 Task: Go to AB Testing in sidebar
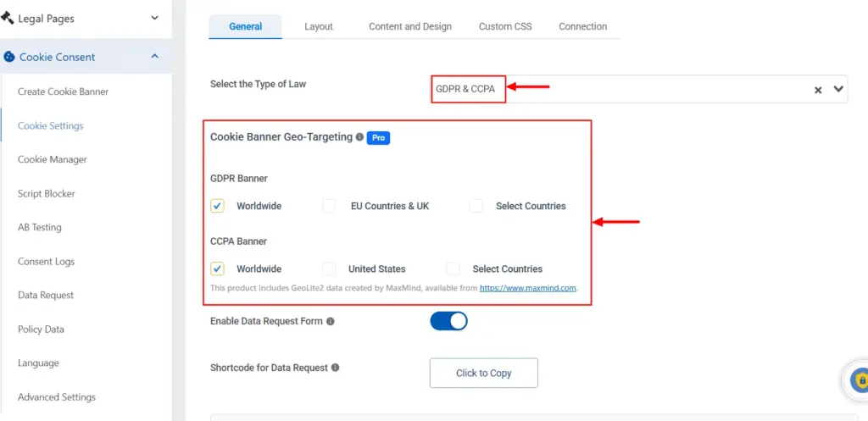(40, 227)
